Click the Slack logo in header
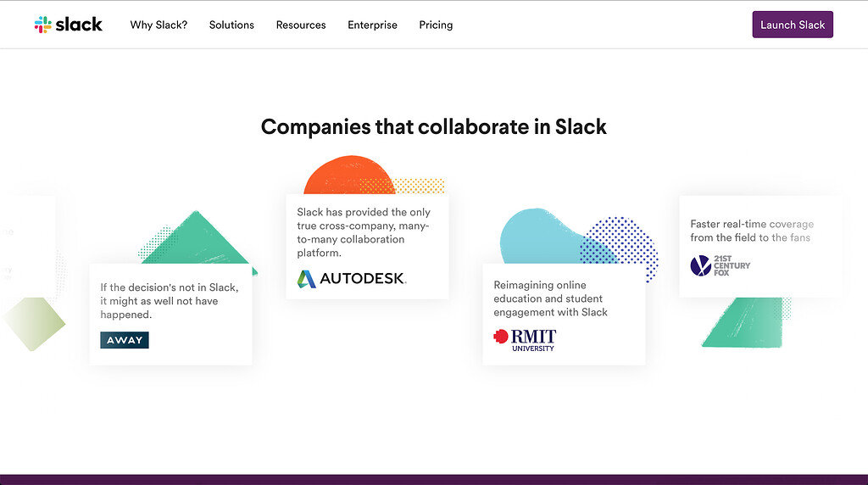This screenshot has height=485, width=868. pyautogui.click(x=68, y=25)
